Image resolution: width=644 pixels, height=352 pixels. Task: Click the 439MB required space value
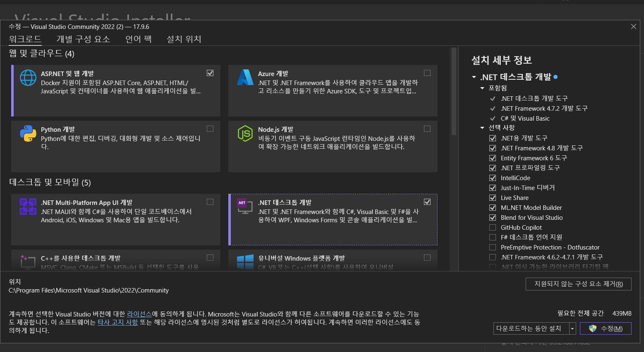[x=622, y=313]
